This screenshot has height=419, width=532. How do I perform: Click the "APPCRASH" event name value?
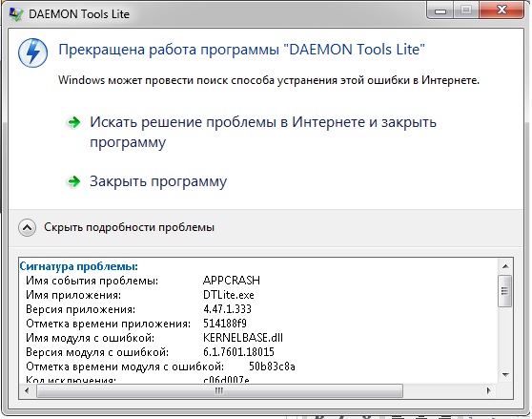(232, 281)
